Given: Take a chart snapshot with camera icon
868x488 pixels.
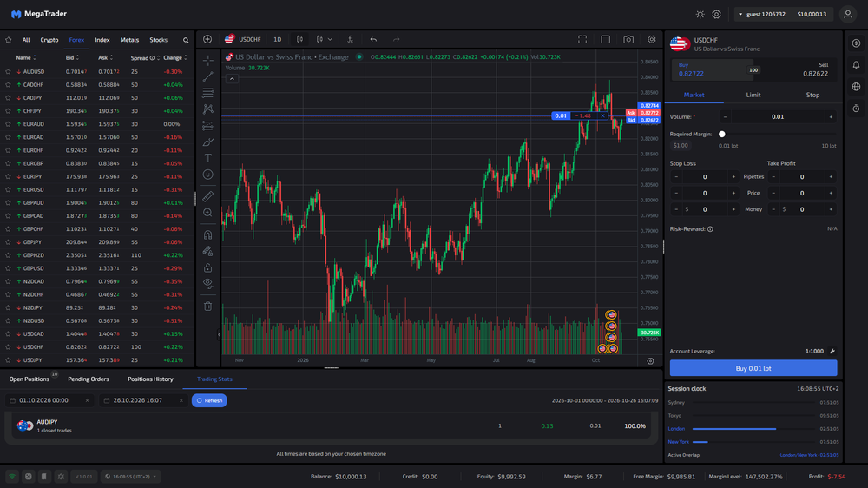Looking at the screenshot, I should 628,39.
